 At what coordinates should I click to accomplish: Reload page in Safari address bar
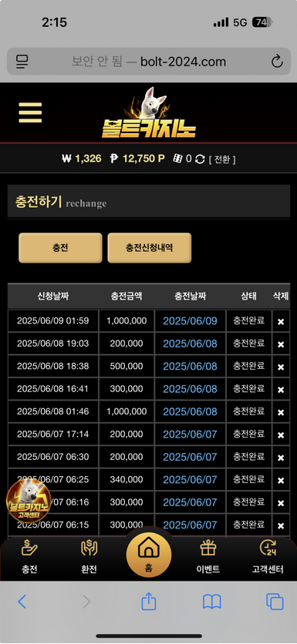277,62
